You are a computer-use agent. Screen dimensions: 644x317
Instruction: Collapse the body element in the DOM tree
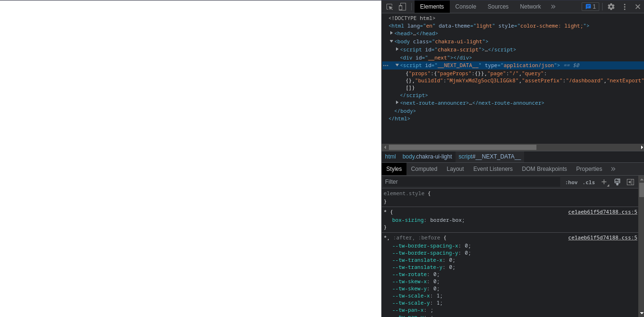tap(391, 41)
